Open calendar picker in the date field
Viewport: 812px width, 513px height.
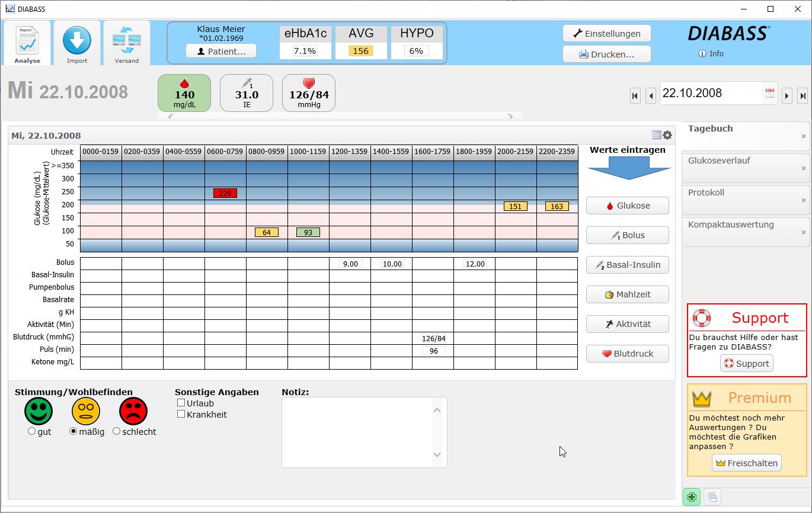tap(770, 93)
